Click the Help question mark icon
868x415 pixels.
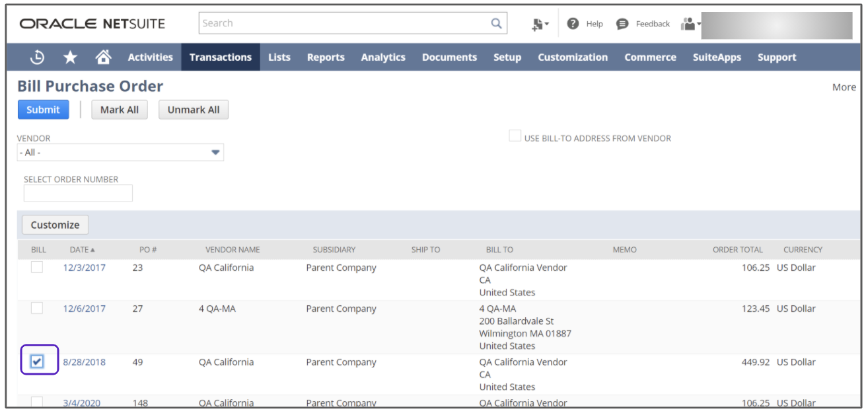click(573, 24)
